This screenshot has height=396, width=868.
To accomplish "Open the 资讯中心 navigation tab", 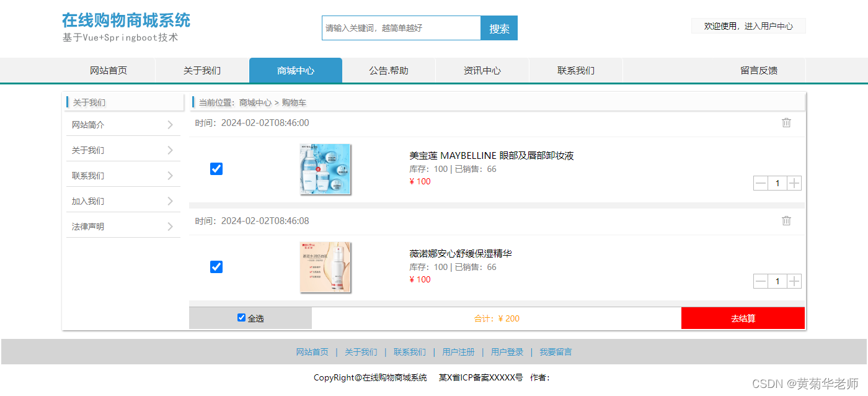I will click(482, 70).
